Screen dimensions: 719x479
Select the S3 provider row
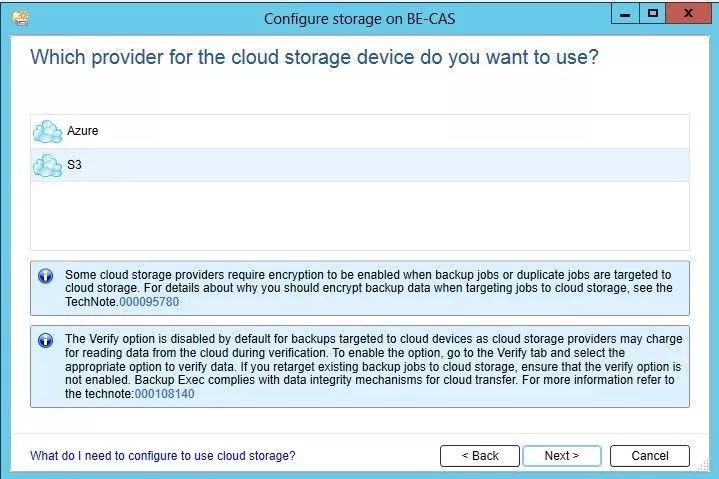point(360,165)
